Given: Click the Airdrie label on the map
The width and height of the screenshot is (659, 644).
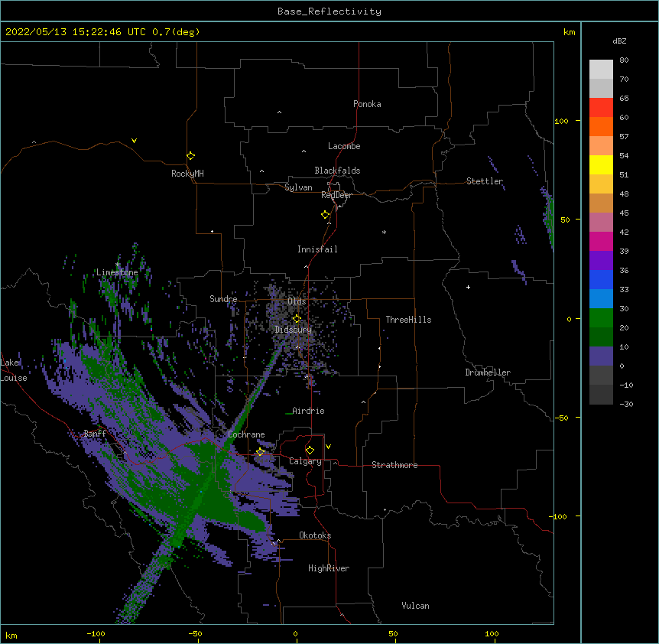Looking at the screenshot, I should coord(308,411).
